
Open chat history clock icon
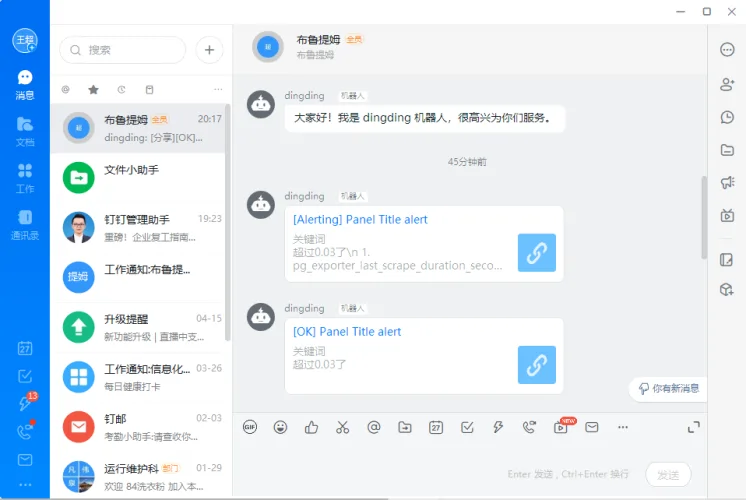[727, 117]
